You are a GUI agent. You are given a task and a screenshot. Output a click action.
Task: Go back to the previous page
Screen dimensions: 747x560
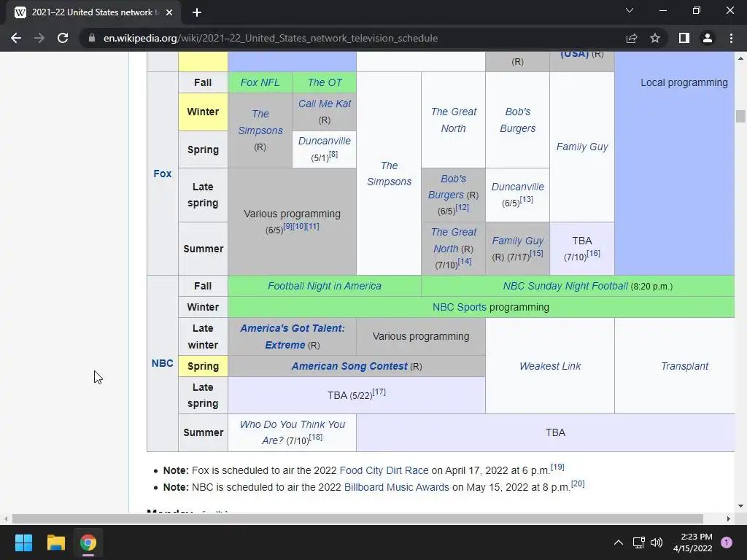(x=16, y=38)
